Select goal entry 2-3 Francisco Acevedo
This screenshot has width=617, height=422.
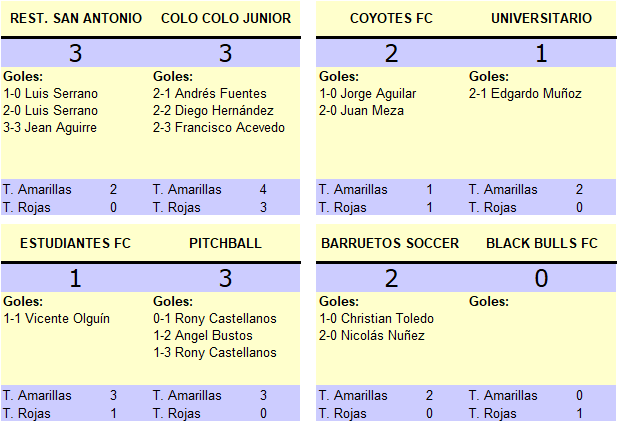coord(219,128)
